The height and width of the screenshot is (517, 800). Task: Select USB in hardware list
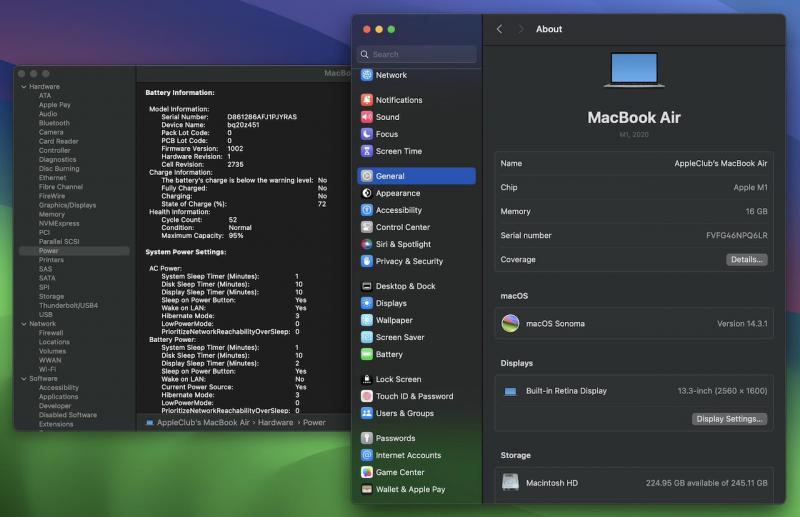(x=45, y=314)
